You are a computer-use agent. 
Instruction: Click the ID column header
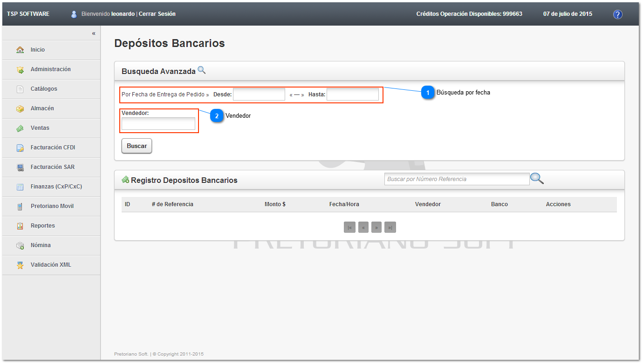tap(127, 204)
